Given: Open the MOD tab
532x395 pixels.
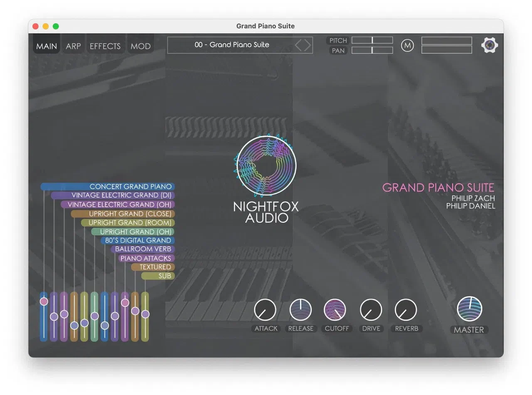Looking at the screenshot, I should coord(140,46).
